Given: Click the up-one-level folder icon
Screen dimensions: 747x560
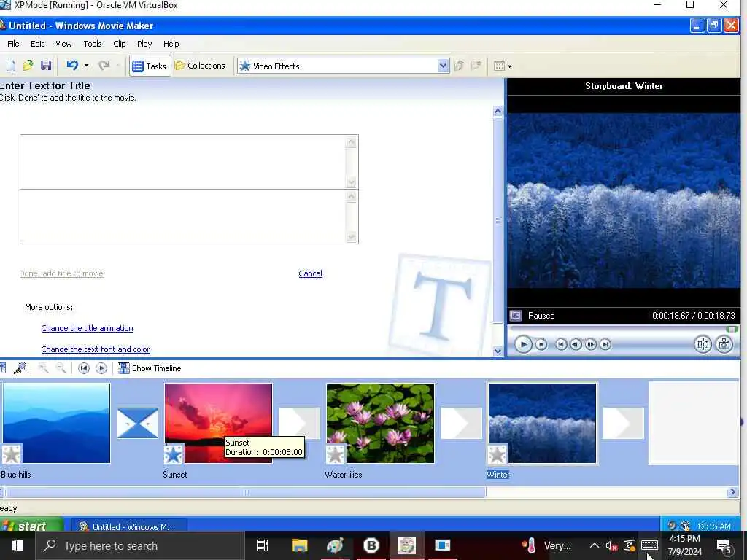Looking at the screenshot, I should pyautogui.click(x=460, y=66).
